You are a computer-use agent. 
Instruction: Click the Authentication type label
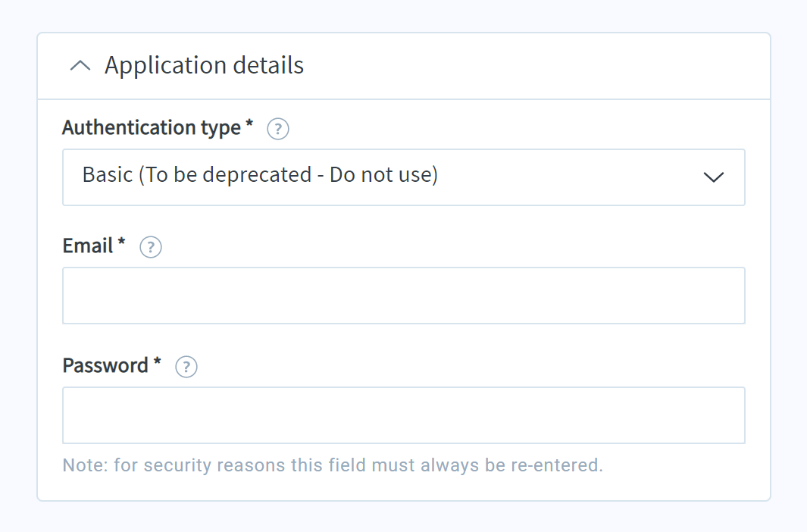pos(152,127)
